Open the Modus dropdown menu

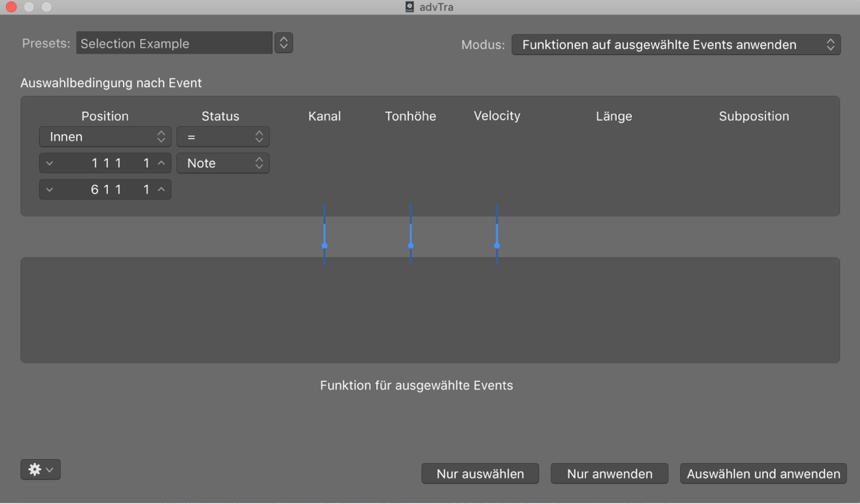(x=676, y=45)
